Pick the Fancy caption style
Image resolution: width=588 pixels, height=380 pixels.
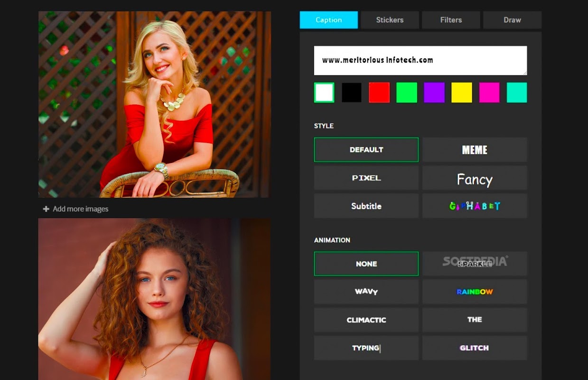pos(475,178)
